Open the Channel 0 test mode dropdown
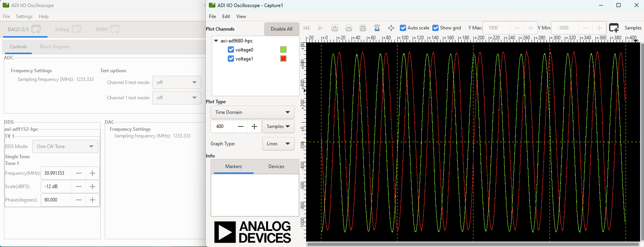The height and width of the screenshot is (247, 644). 177,82
